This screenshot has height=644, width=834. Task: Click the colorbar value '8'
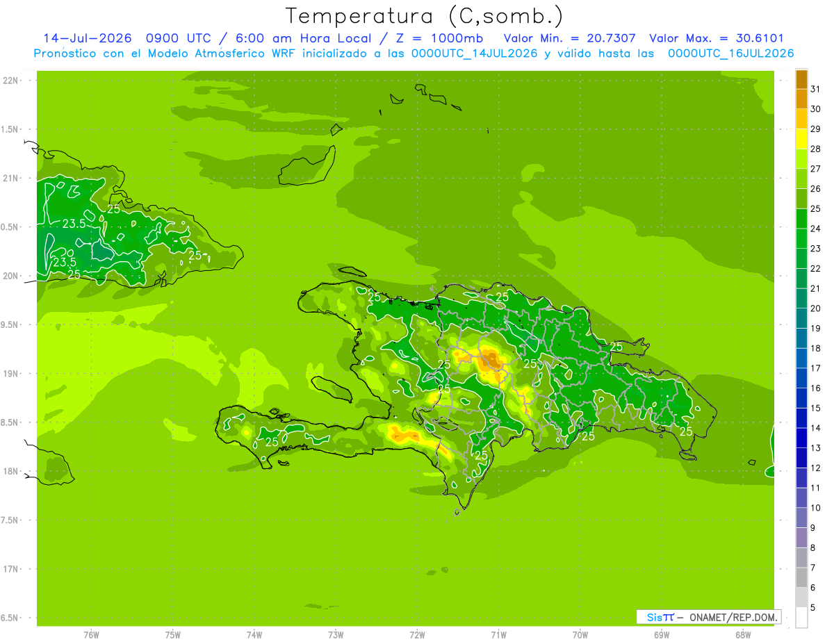click(x=813, y=547)
